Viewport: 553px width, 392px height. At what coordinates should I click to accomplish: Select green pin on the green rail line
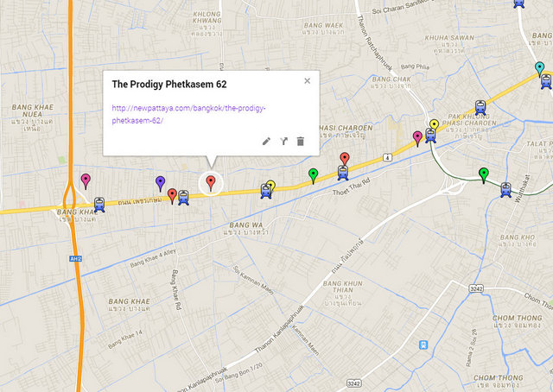pos(484,175)
